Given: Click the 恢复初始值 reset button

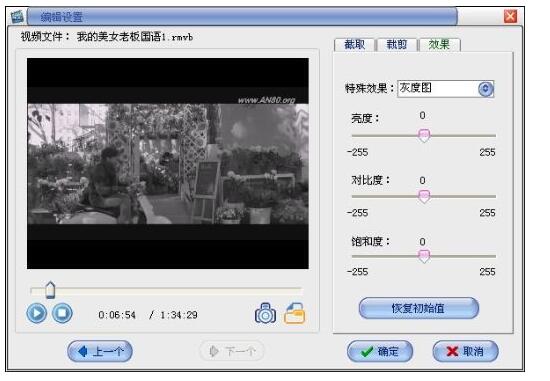Looking at the screenshot, I should [x=419, y=308].
